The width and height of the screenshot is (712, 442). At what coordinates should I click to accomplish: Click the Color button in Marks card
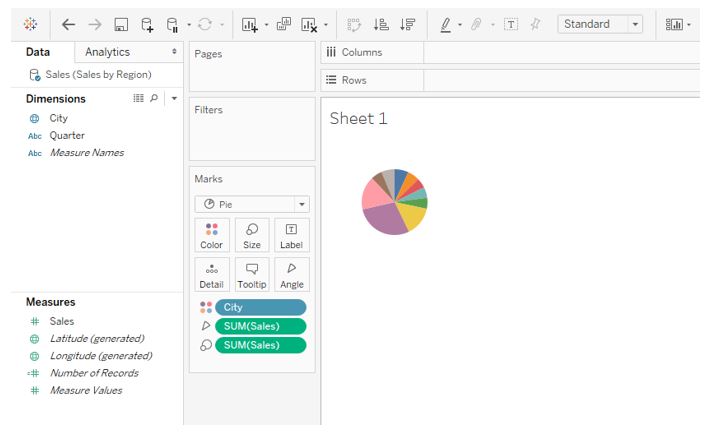click(212, 235)
